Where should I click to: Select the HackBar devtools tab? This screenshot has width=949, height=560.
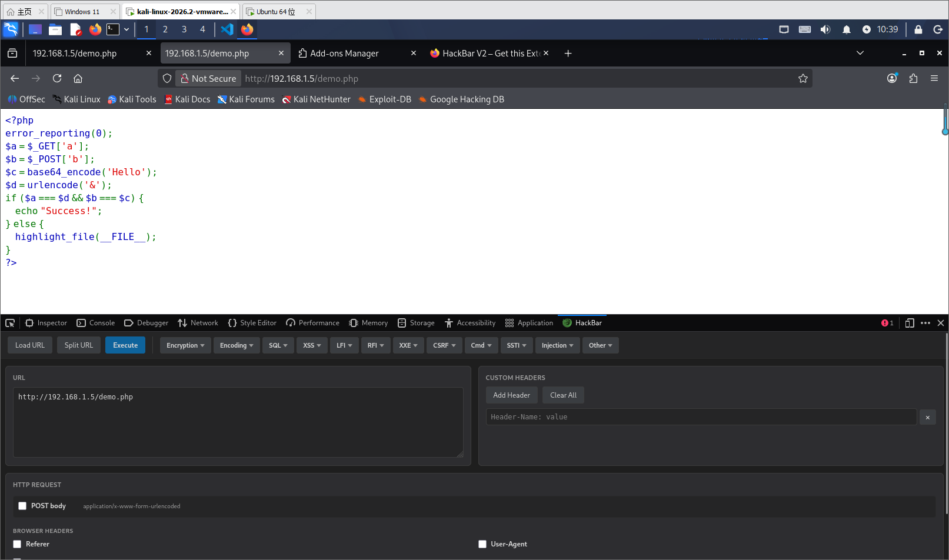click(582, 323)
